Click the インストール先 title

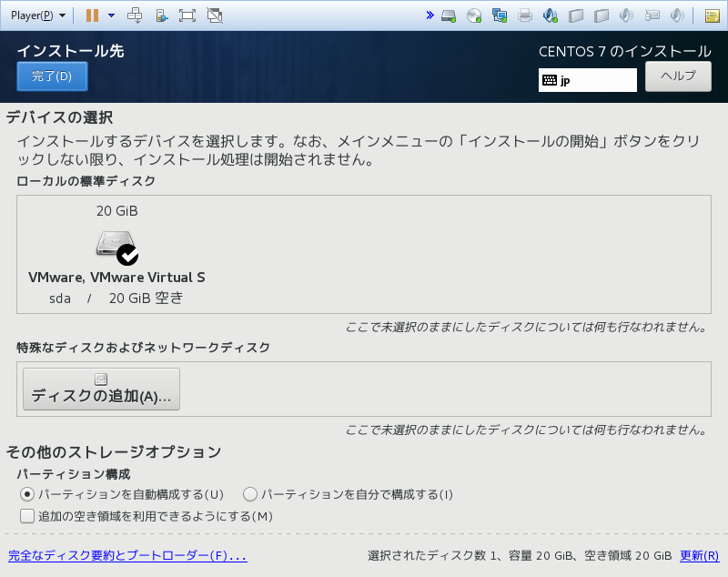[x=71, y=51]
